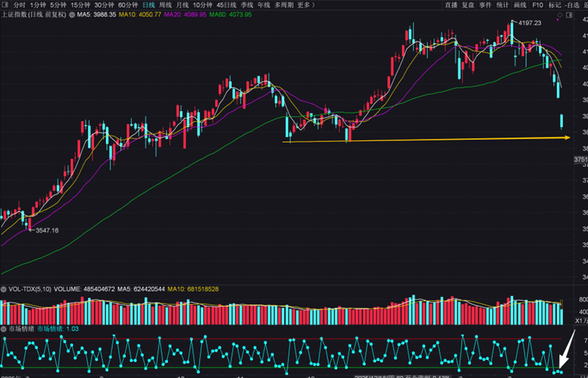The height and width of the screenshot is (378, 588).
Task: Switch to 60分钟 period
Action: click(x=128, y=5)
